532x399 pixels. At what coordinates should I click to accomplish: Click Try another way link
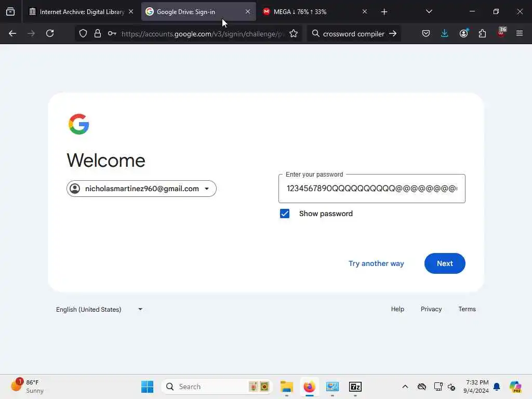point(376,263)
